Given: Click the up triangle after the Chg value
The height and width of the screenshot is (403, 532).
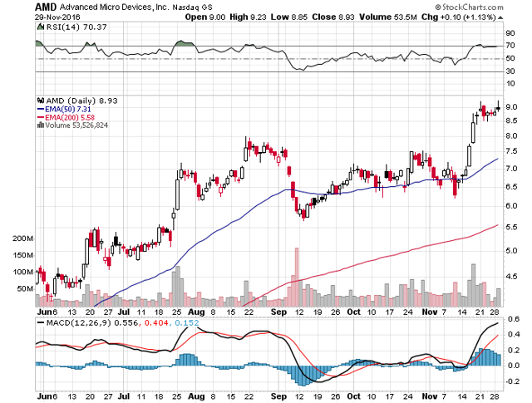Looking at the screenshot, I should (500, 17).
